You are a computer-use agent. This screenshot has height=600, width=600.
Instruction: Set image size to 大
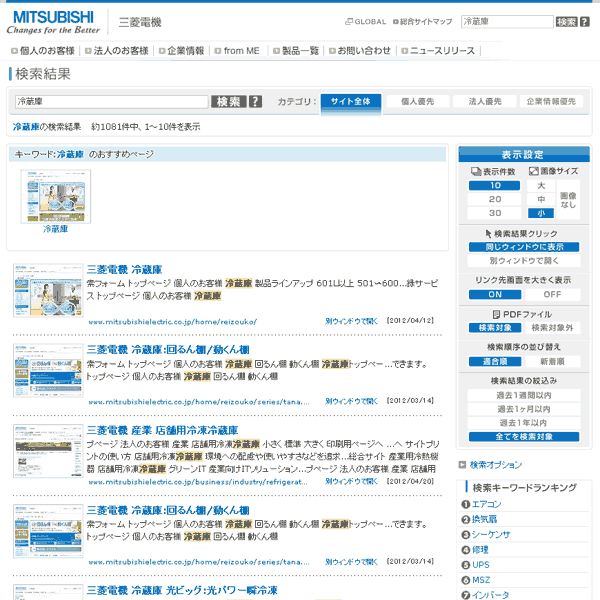click(540, 185)
